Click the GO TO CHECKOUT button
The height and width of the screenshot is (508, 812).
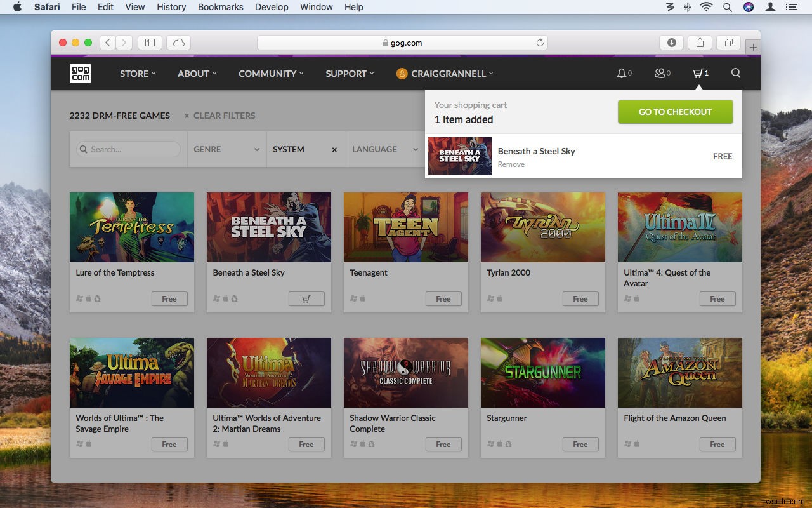click(675, 112)
